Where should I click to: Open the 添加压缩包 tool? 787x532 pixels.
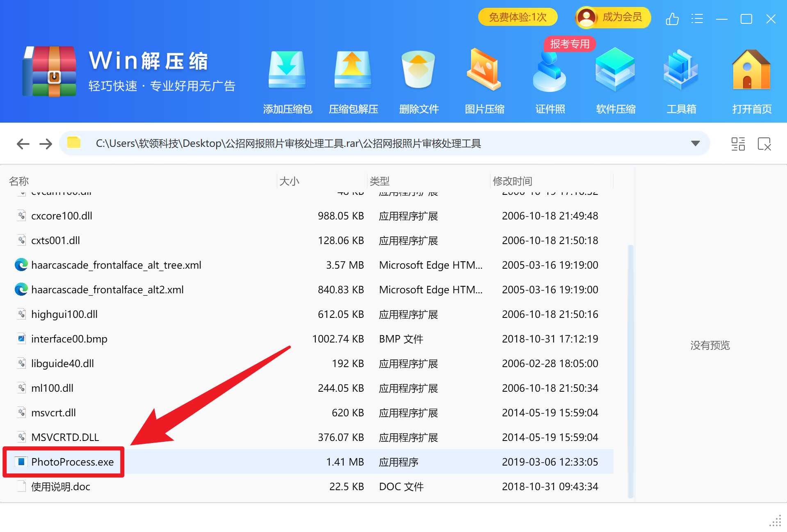[x=287, y=82]
